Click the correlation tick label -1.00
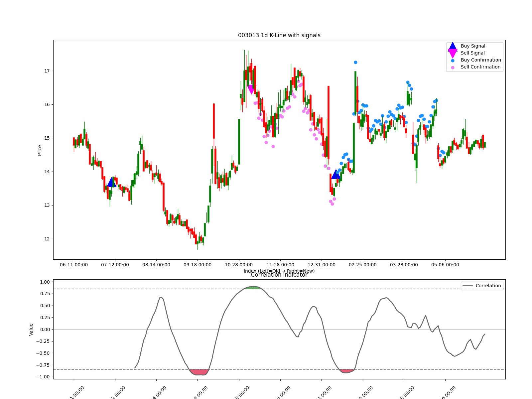Image resolution: width=532 pixels, height=399 pixels. tap(43, 377)
